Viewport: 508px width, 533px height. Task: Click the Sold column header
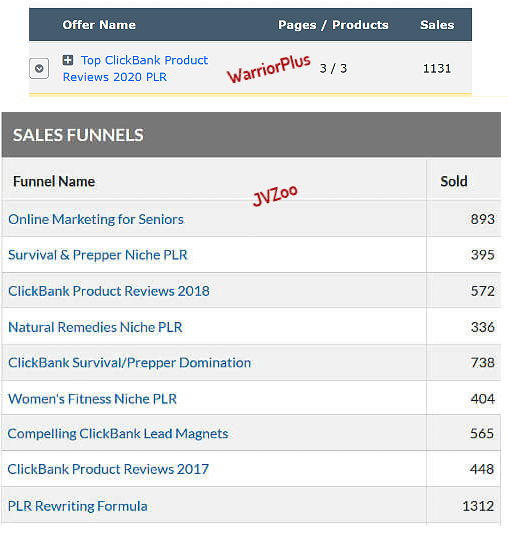(454, 182)
